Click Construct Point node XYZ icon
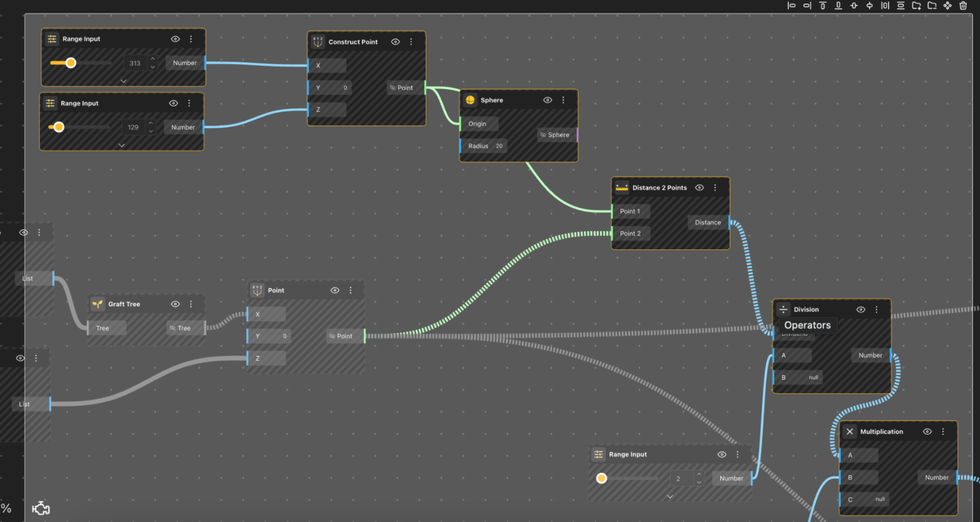 pyautogui.click(x=318, y=42)
